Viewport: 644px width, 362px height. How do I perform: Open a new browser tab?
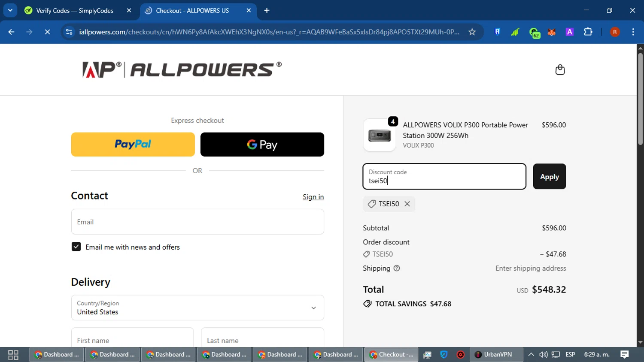coord(267,10)
